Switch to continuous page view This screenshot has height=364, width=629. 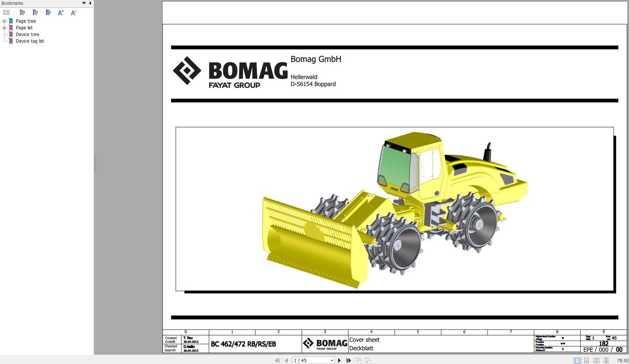pyautogui.click(x=587, y=360)
